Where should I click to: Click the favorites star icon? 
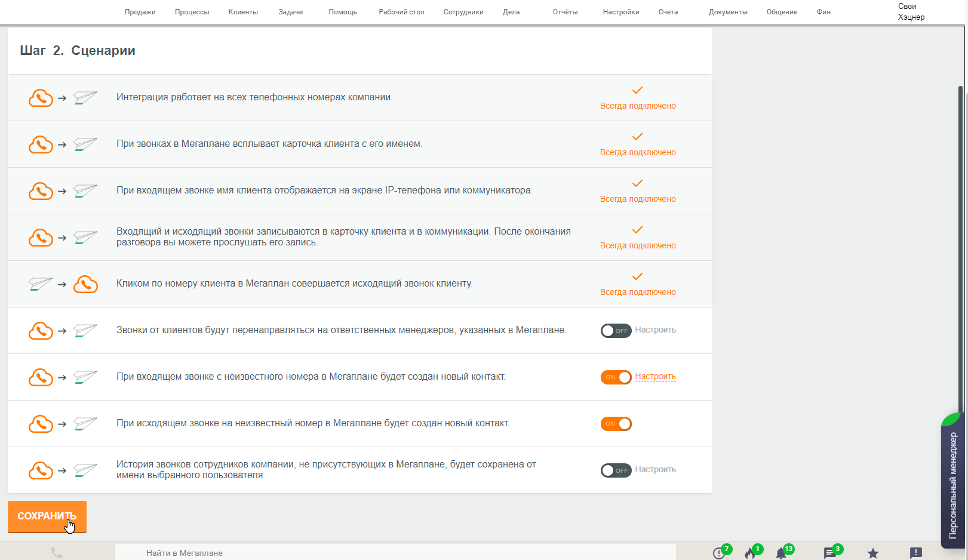[873, 553]
